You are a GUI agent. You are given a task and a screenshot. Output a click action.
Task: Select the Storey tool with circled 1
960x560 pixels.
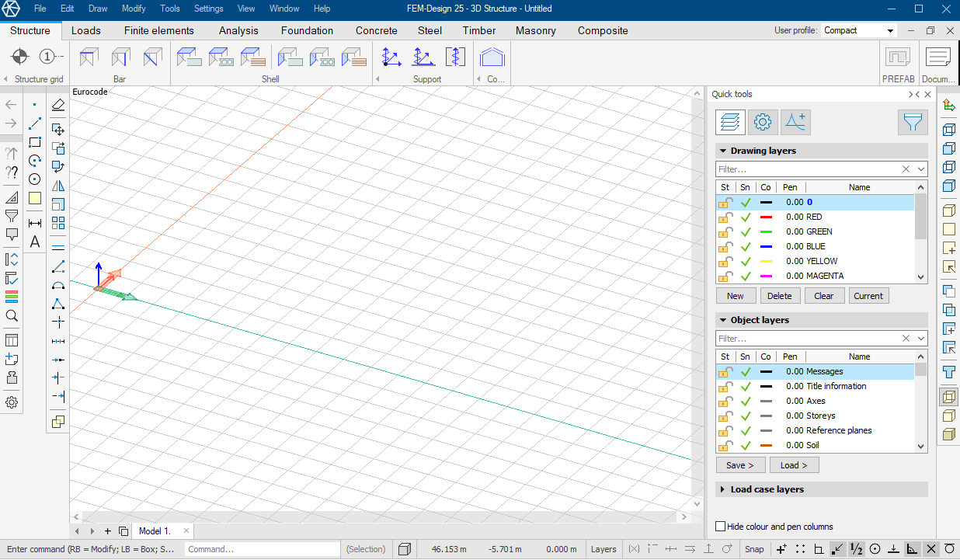51,57
